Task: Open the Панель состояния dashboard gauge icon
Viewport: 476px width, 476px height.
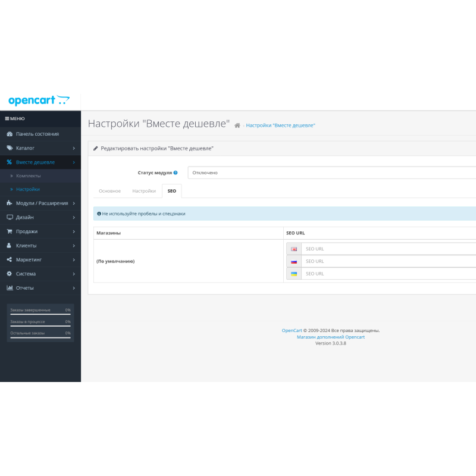Action: tap(10, 134)
